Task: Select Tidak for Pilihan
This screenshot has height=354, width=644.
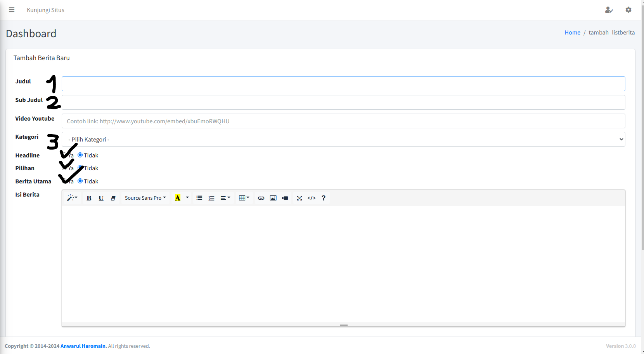Action: (80, 168)
